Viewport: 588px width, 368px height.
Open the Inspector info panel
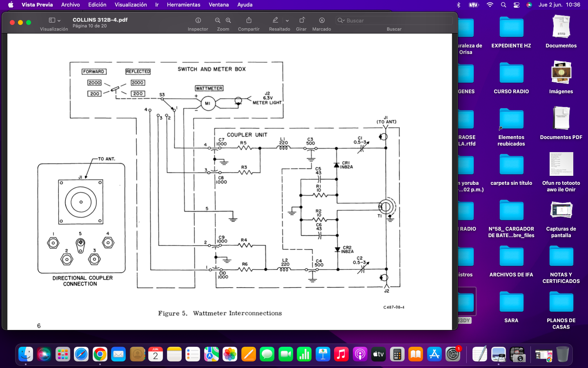coord(198,20)
